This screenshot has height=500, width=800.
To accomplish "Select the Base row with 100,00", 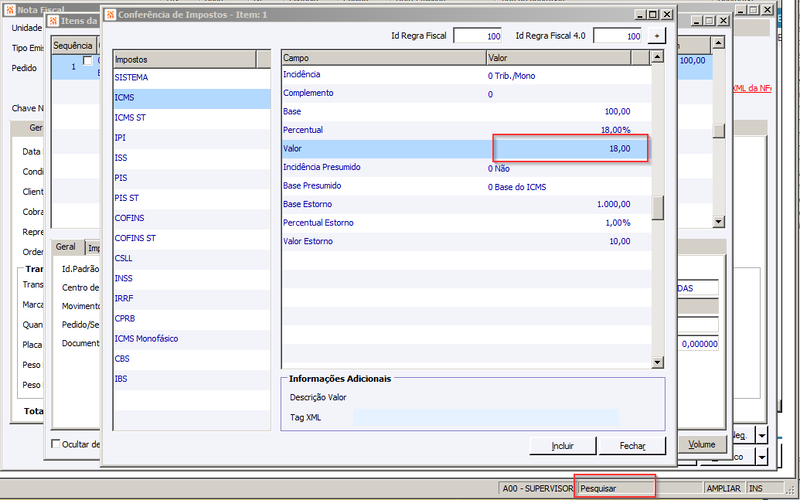I will tap(466, 112).
